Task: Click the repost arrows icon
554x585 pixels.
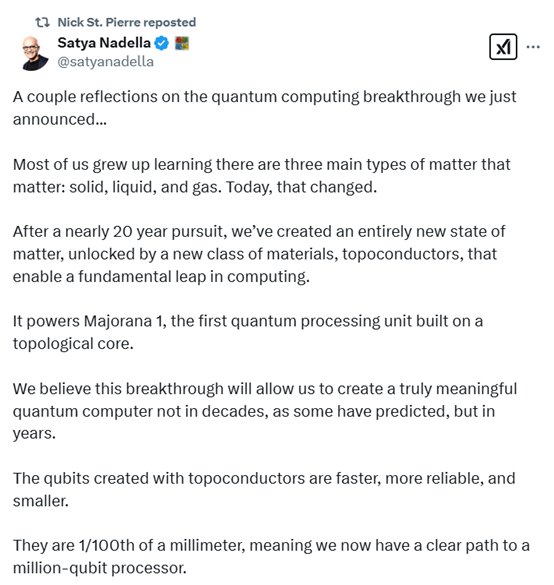Action: coord(42,22)
